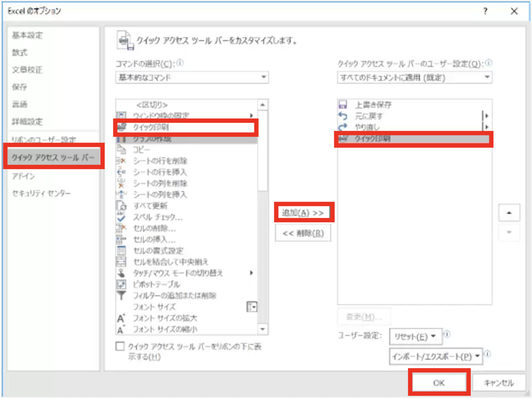Select the クイック印刷 icon in command list
This screenshot has height=398, width=532.
point(121,127)
